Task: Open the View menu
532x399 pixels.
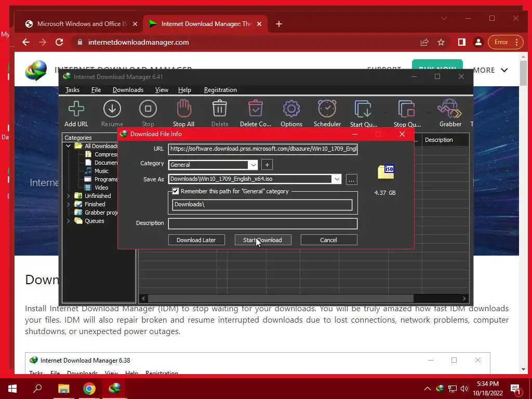Action: 162,90
